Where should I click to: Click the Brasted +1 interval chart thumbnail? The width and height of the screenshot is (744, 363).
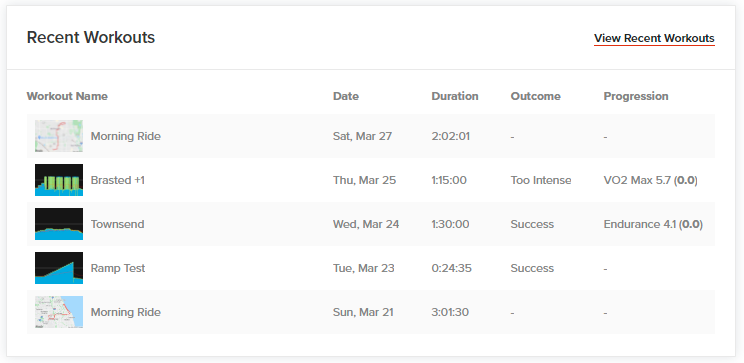(59, 180)
